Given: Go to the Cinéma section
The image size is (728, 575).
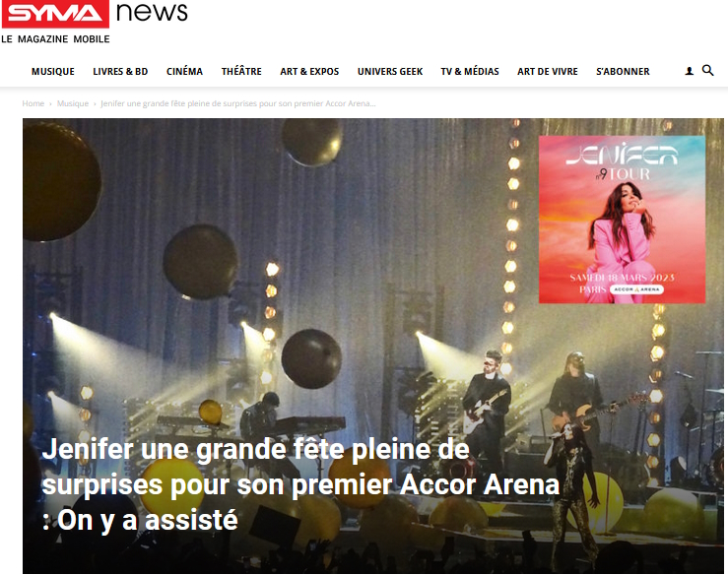Looking at the screenshot, I should pos(185,72).
